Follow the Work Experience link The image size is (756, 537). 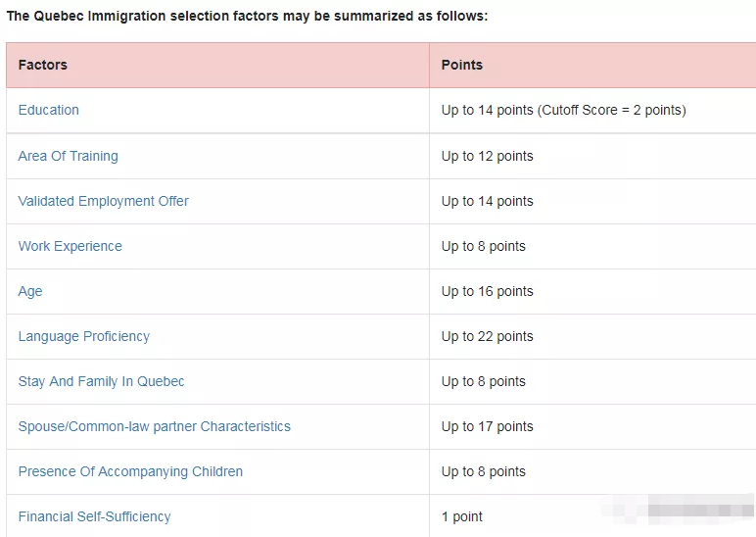pos(70,246)
